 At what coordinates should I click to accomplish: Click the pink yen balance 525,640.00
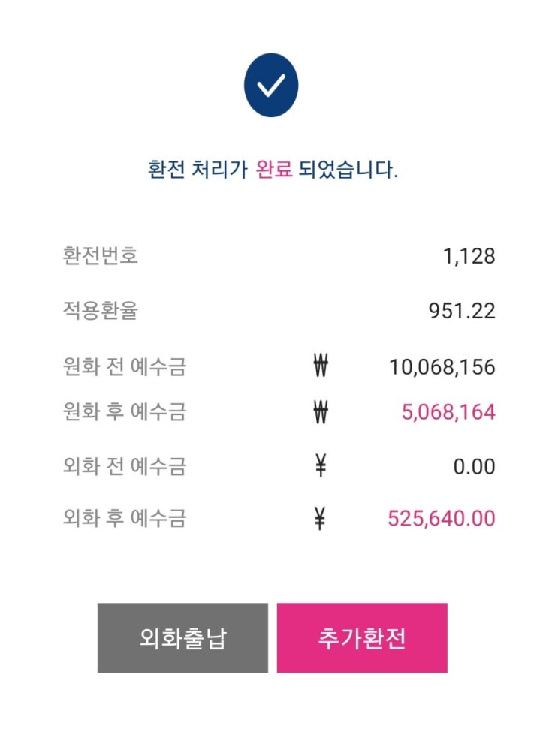click(441, 518)
